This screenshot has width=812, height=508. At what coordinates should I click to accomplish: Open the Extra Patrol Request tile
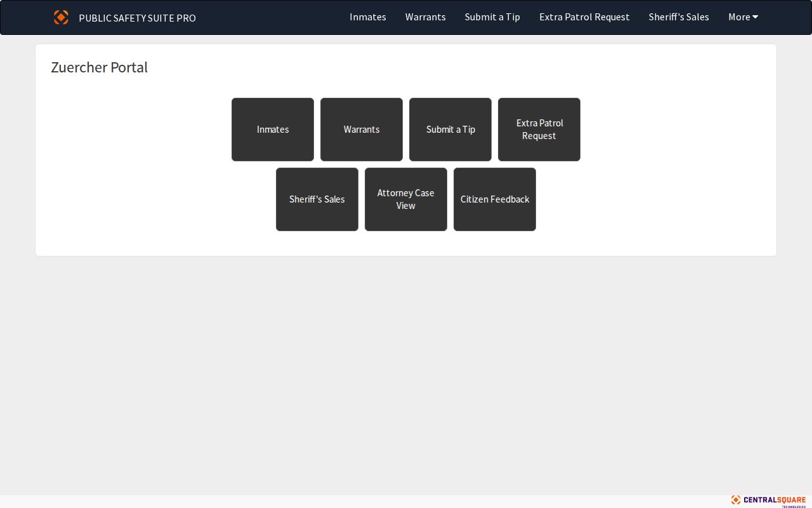pyautogui.click(x=539, y=130)
